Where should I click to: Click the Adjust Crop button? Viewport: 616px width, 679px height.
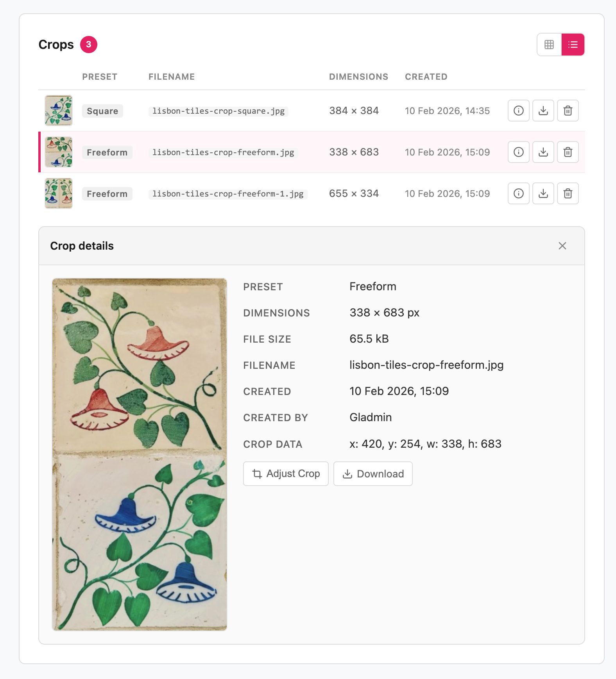286,474
